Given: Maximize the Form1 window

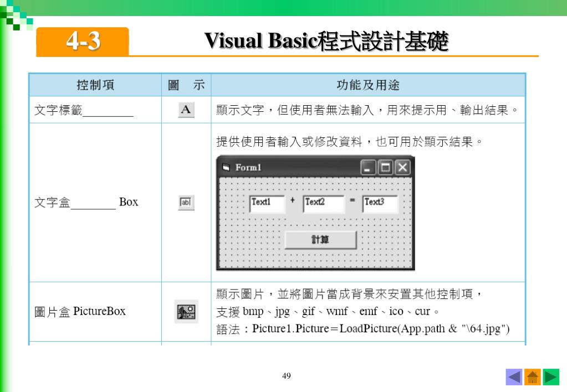Looking at the screenshot, I should coord(385,168).
